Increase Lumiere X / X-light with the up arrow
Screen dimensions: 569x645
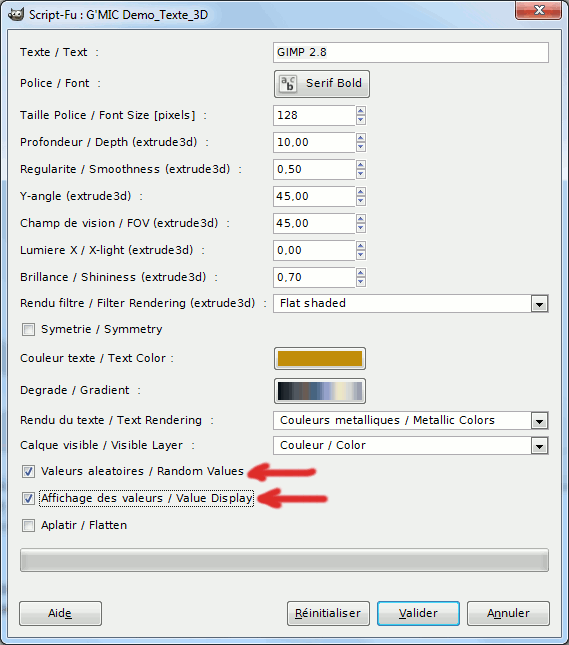[361, 246]
